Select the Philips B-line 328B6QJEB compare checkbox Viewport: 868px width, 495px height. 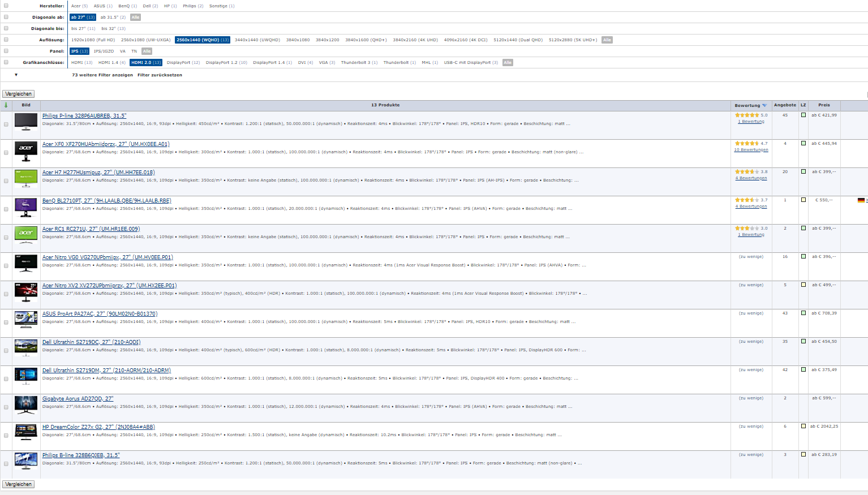click(x=6, y=464)
